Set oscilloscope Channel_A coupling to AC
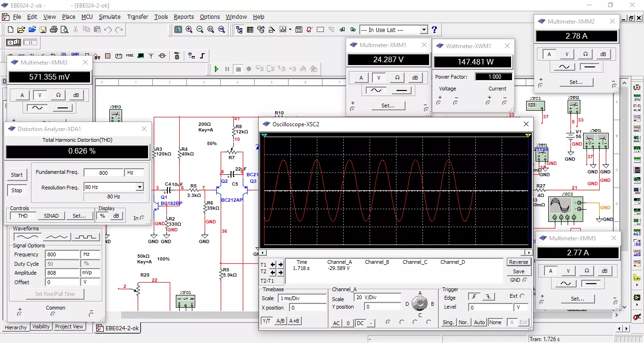 click(x=337, y=323)
